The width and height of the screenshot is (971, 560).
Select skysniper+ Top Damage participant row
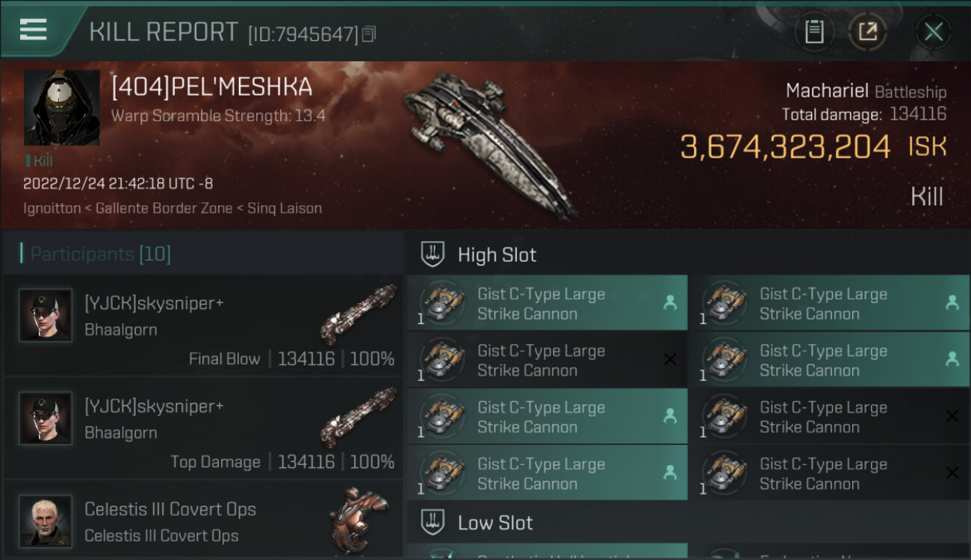pyautogui.click(x=202, y=428)
